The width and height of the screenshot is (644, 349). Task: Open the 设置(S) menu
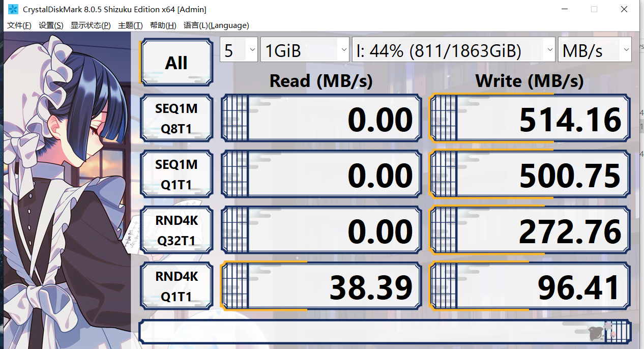tap(51, 25)
